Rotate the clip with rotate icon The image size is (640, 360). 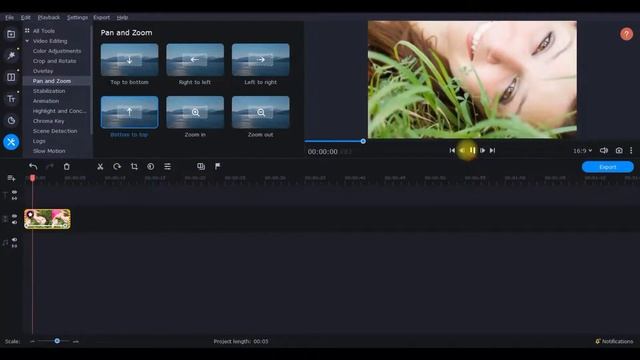[x=117, y=167]
